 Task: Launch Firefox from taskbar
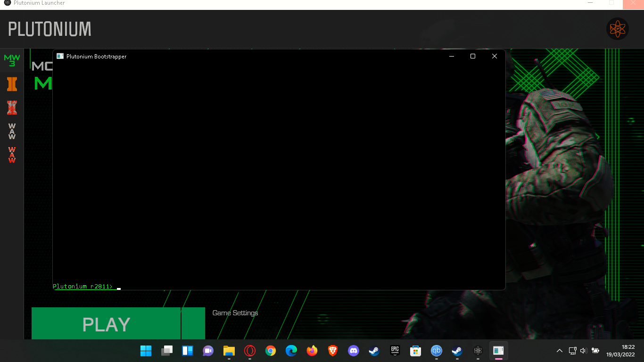point(312,351)
